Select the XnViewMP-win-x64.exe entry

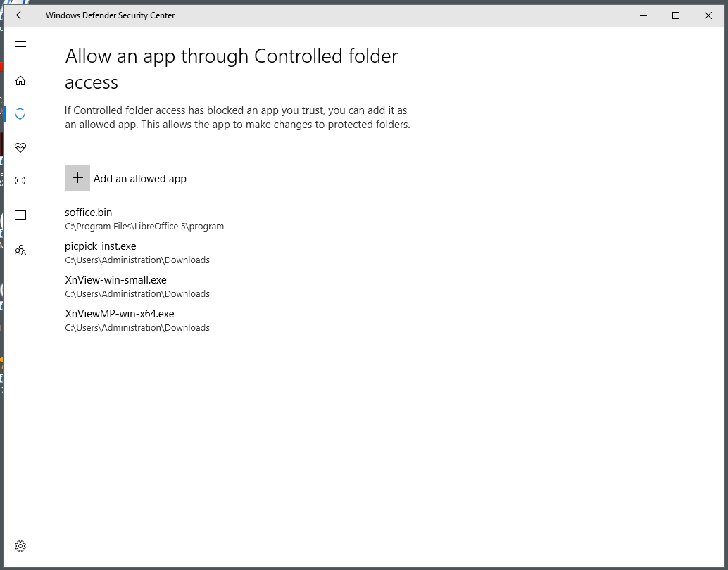coord(120,314)
